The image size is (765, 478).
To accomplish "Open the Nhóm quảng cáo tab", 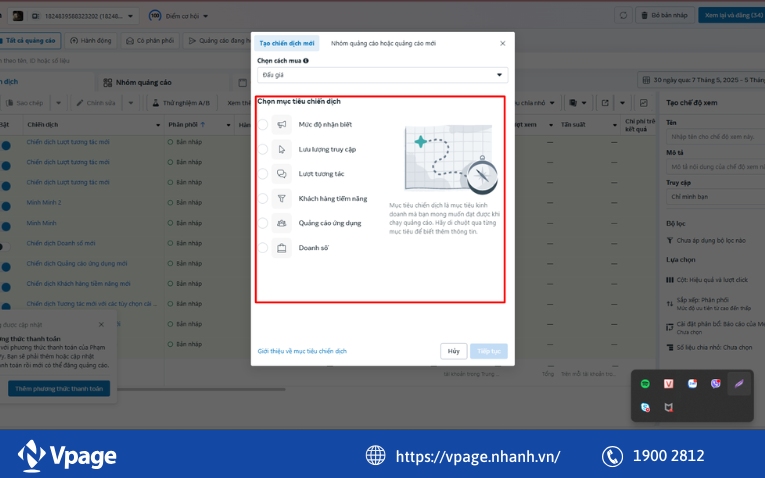I will tap(138, 82).
